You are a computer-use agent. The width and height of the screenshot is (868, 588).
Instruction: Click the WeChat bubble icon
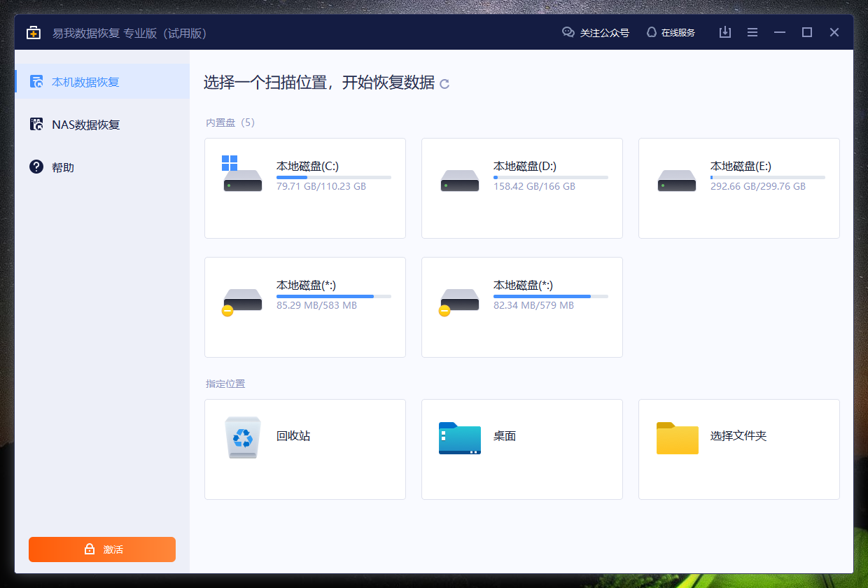pyautogui.click(x=568, y=32)
